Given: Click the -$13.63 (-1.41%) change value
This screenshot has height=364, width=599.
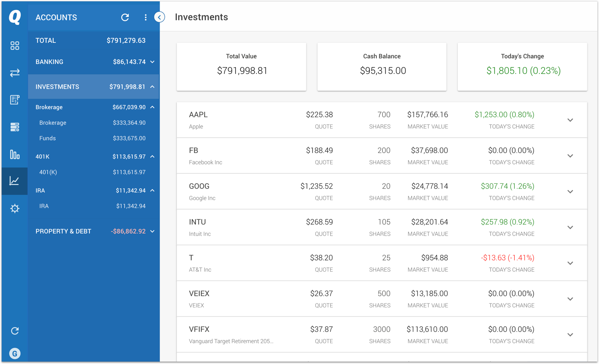Looking at the screenshot, I should [508, 258].
